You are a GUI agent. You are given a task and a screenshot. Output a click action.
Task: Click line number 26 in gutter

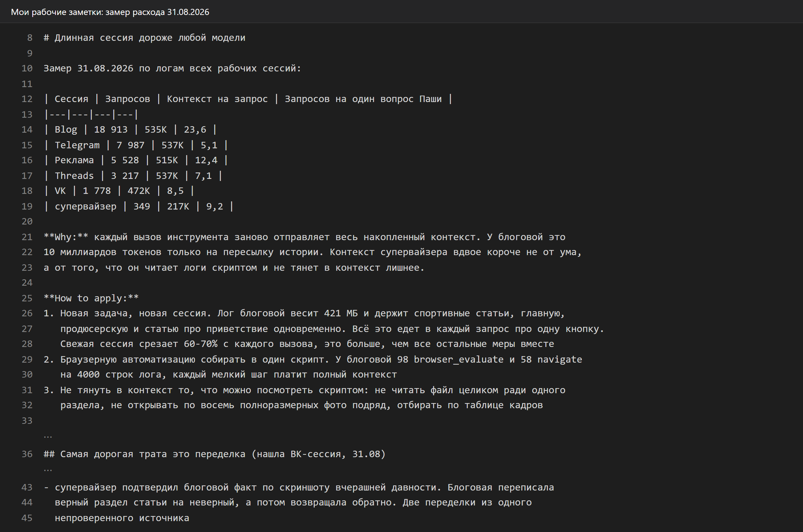[x=27, y=313]
